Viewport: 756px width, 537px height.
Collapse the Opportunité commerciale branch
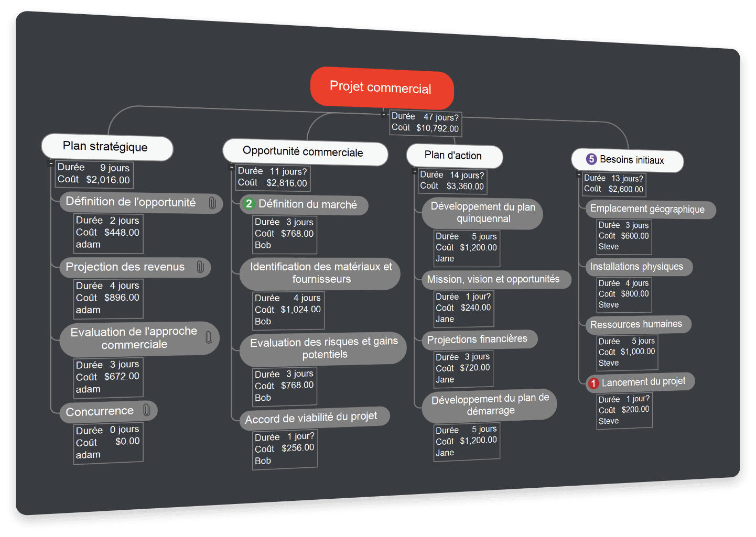tap(231, 168)
